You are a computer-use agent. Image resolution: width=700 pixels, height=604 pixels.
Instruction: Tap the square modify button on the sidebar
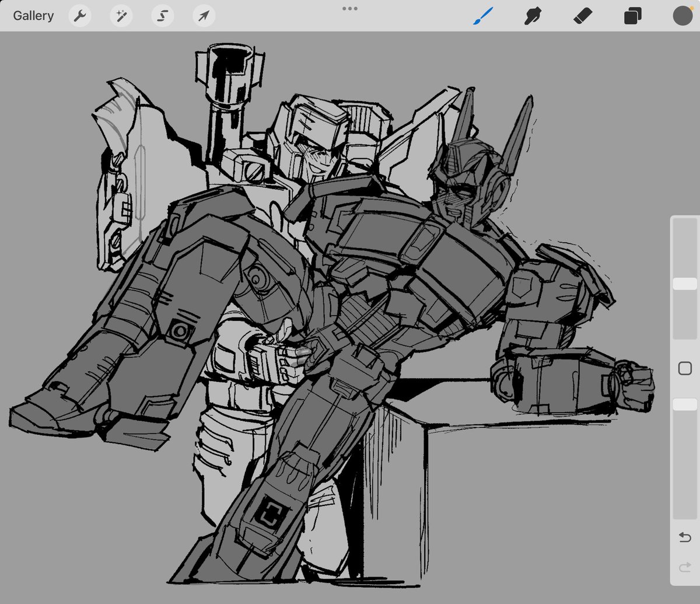click(685, 368)
